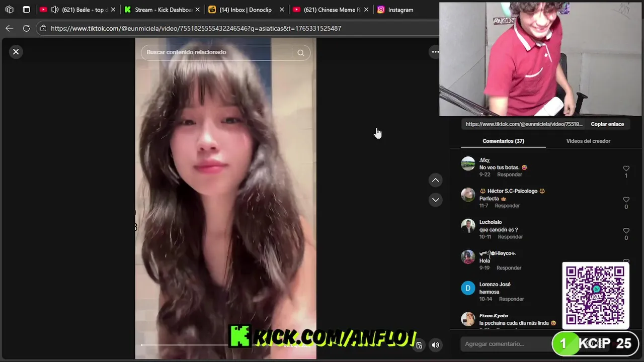Reload the page with refresh icon

coord(26,28)
